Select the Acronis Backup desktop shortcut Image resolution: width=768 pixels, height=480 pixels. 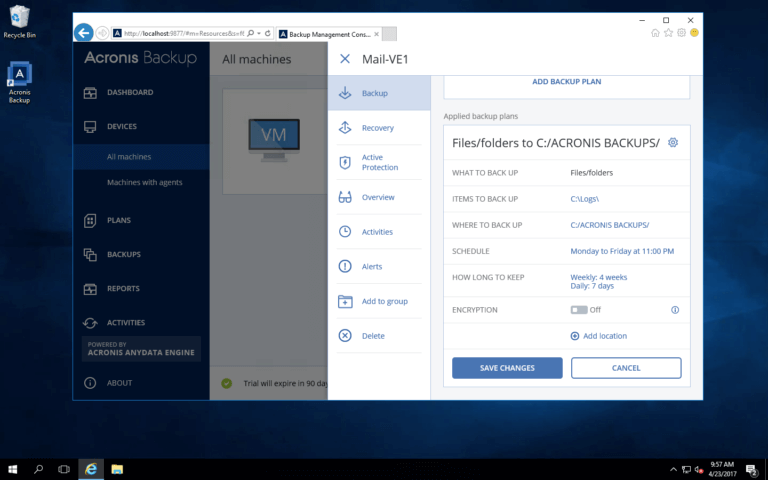(20, 82)
